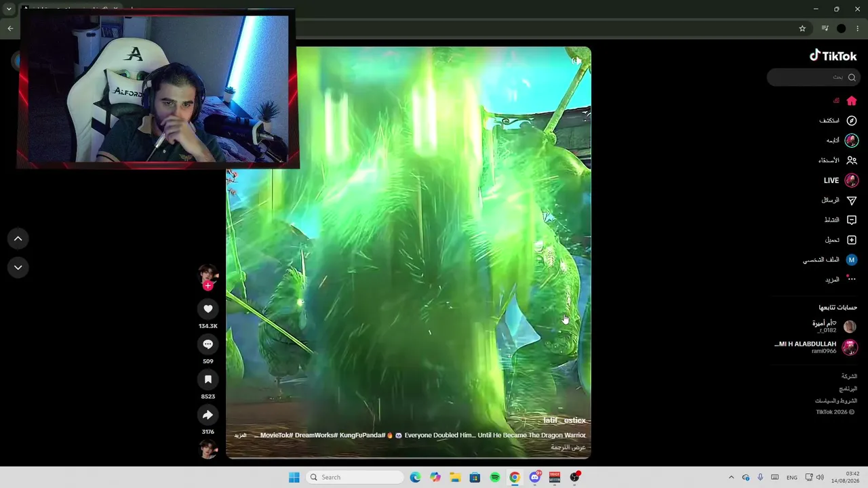Image resolution: width=868 pixels, height=488 pixels.
Task: Pause the playing TikTok video
Action: pyautogui.click(x=408, y=252)
